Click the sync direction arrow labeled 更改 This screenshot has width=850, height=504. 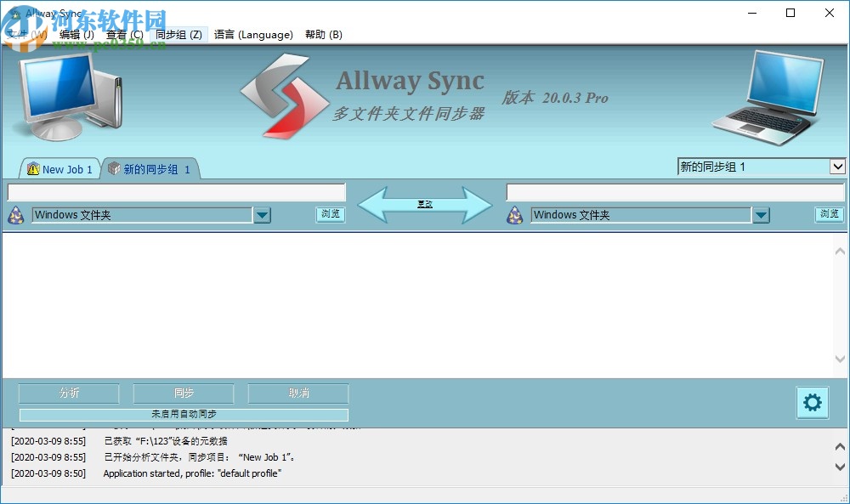click(425, 204)
